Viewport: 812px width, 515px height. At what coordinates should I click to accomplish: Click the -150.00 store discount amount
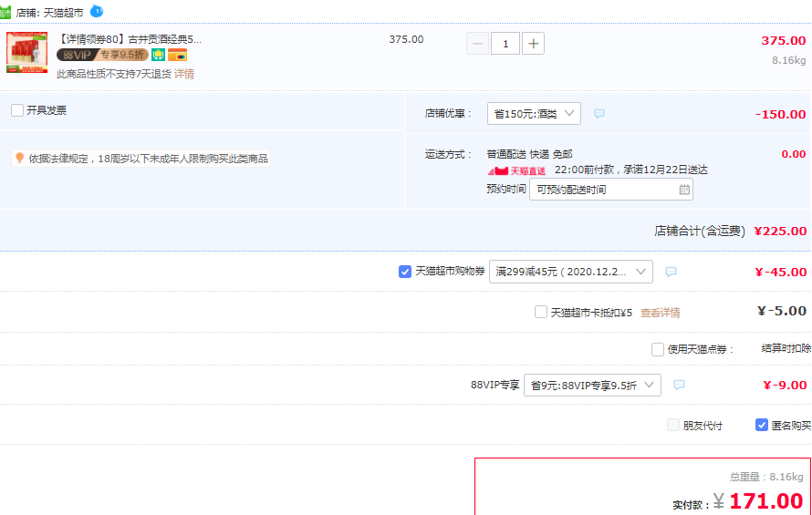pos(780,114)
